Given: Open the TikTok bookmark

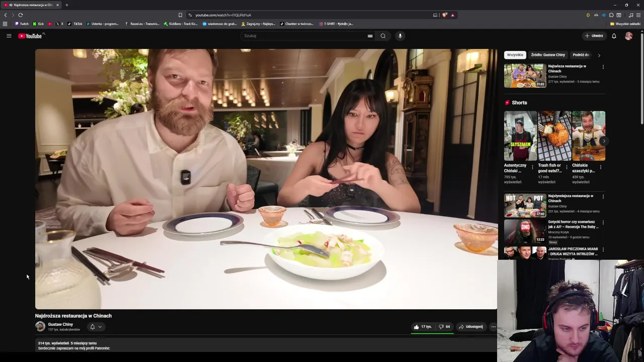Looking at the screenshot, I should (75, 24).
